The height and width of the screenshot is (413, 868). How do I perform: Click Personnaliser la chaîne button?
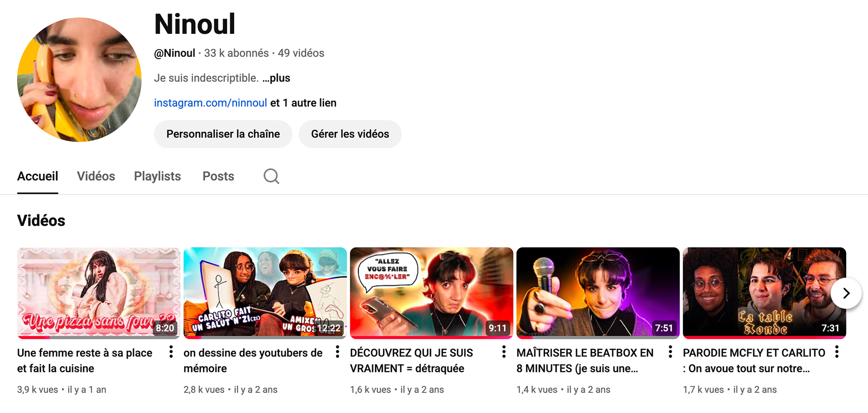point(223,134)
